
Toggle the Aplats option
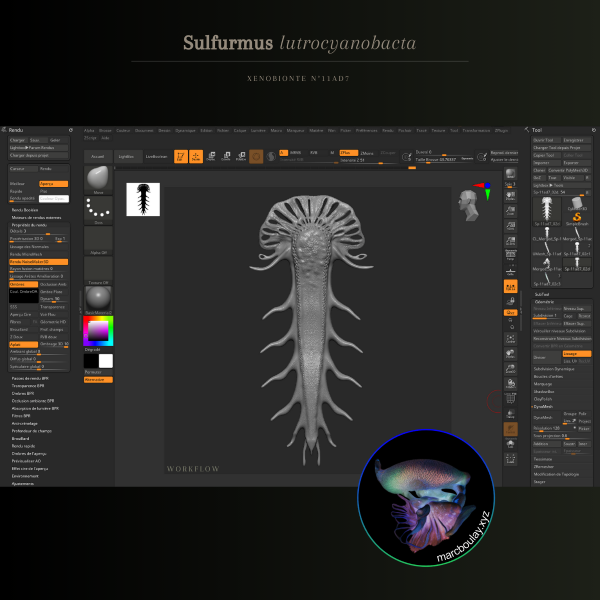(23, 344)
